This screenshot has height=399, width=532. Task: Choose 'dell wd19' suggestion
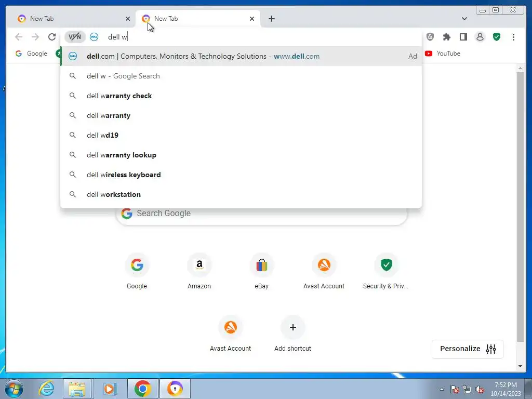click(x=241, y=135)
